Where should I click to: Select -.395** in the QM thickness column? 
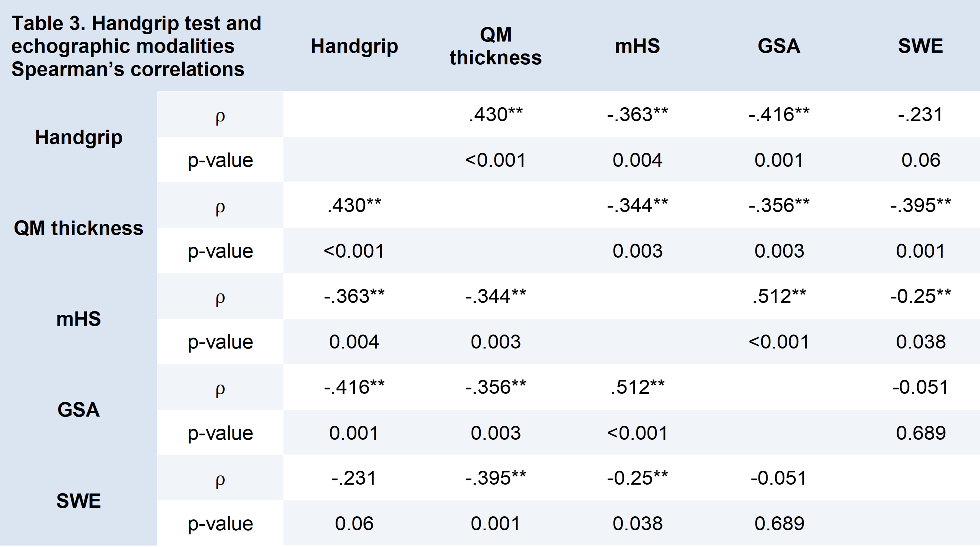click(x=495, y=478)
